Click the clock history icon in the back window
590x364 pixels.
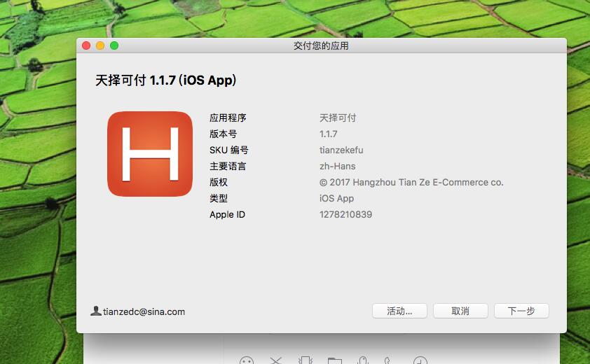pos(420,360)
